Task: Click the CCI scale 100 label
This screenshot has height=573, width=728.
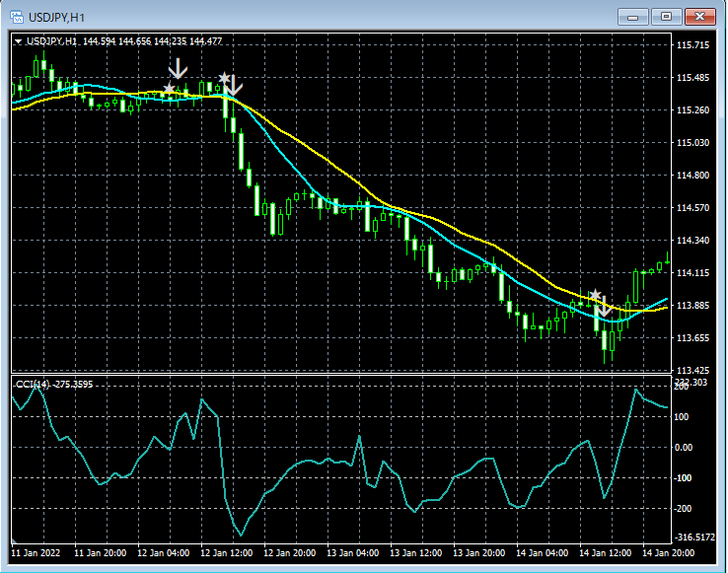Action: click(x=681, y=417)
